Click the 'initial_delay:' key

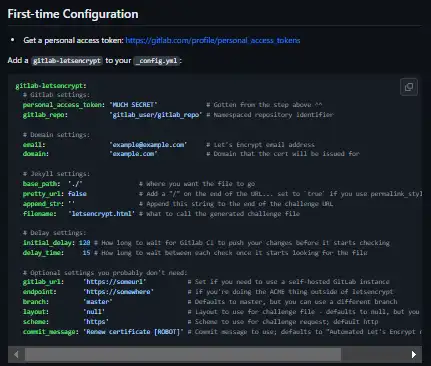(x=49, y=243)
